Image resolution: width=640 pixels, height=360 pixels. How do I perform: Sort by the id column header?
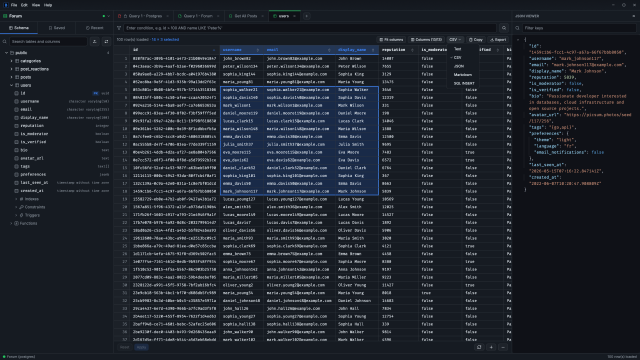tap(175, 50)
